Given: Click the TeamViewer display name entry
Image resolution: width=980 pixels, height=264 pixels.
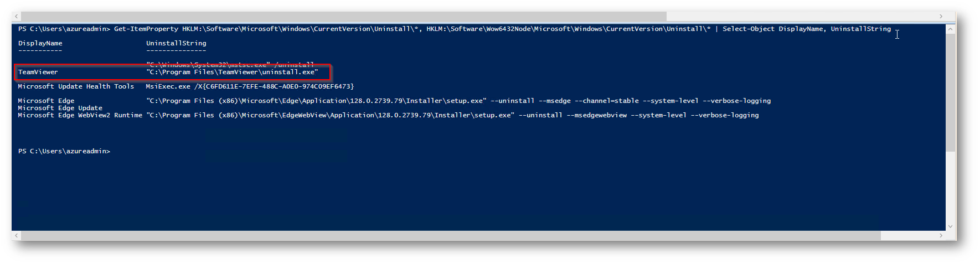Looking at the screenshot, I should click(38, 72).
